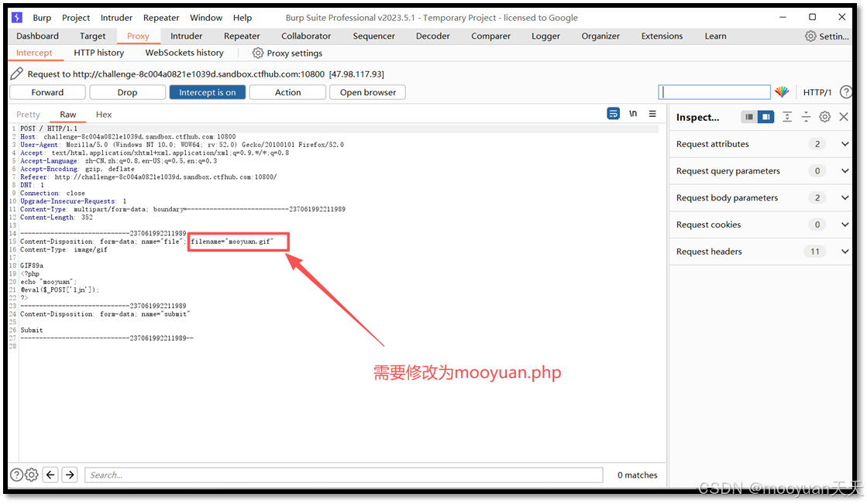Open the Action menu button
867x504 pixels.
(x=287, y=92)
